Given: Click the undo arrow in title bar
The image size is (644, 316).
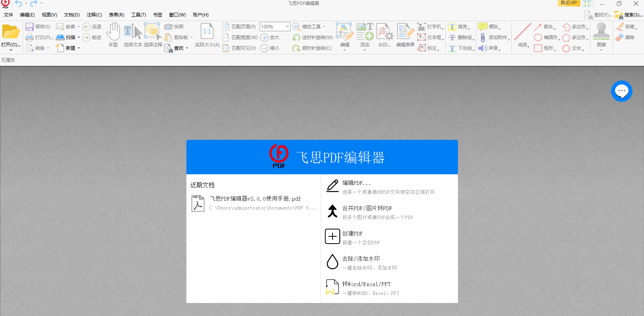Looking at the screenshot, I should tap(18, 3).
